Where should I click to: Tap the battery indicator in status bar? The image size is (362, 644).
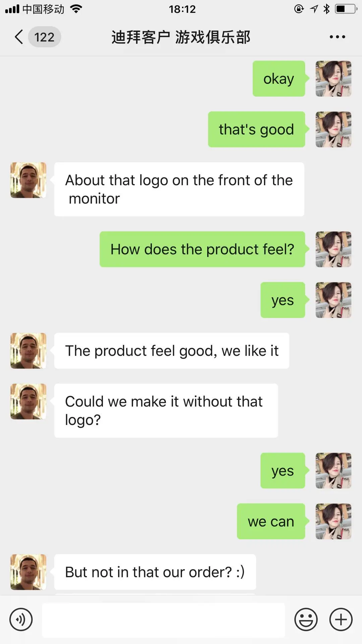346,9
